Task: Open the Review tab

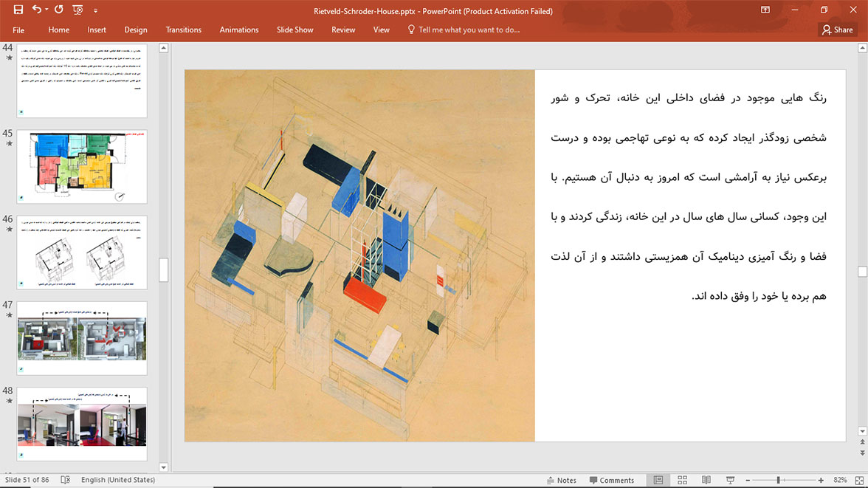Action: click(343, 30)
